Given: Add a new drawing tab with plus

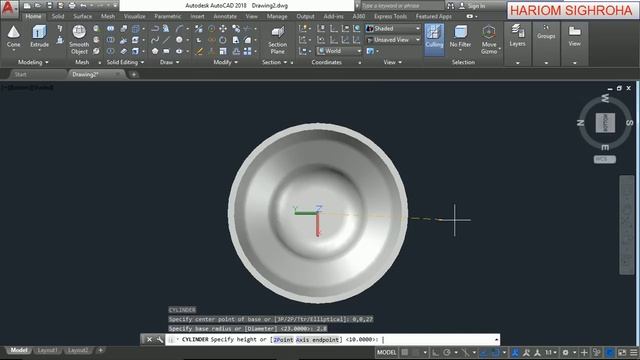Looking at the screenshot, I should pos(134,74).
